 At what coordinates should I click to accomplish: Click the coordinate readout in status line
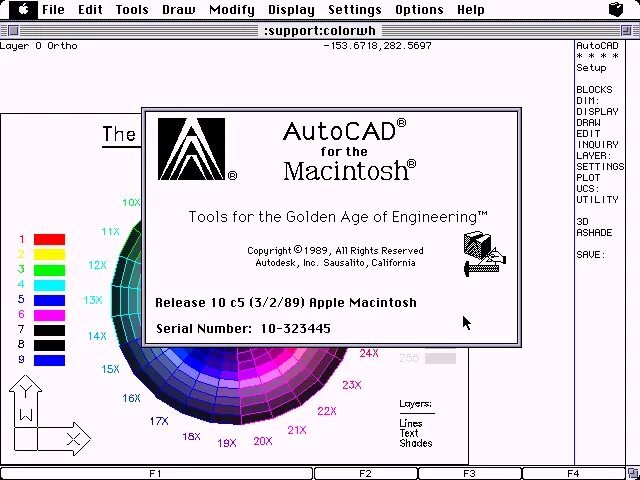pyautogui.click(x=377, y=46)
